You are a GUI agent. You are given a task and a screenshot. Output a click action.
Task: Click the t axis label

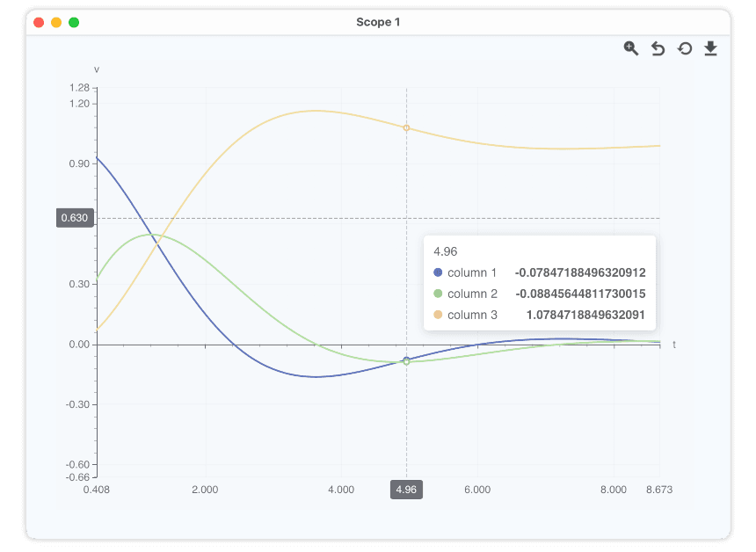673,345
